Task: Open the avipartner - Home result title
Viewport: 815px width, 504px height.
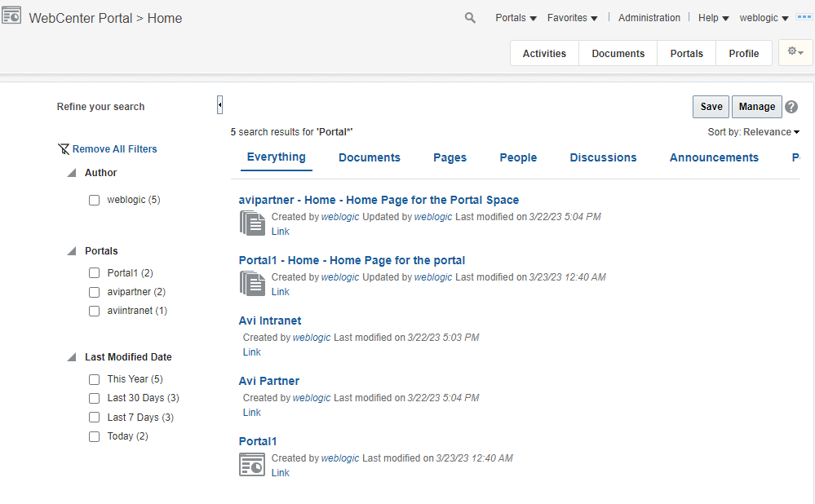Action: point(379,200)
